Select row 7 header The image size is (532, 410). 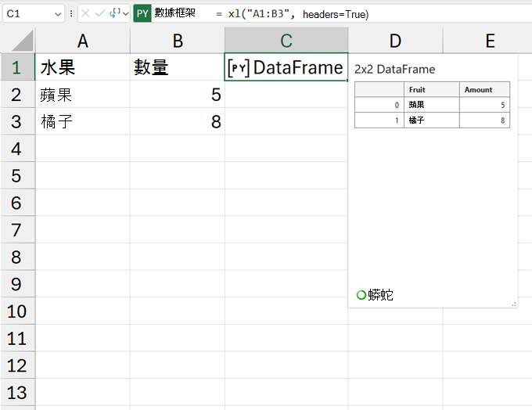click(x=17, y=230)
